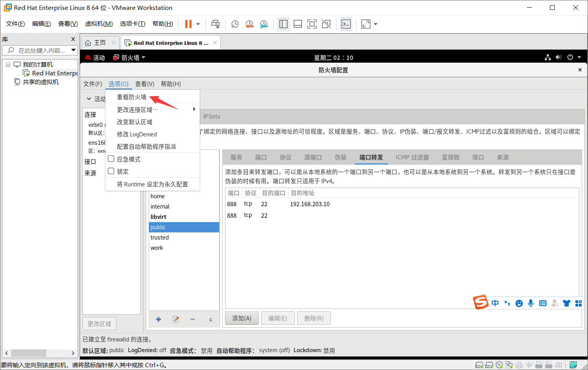
Task: Revert to snapshot using the clock-arrow icon
Action: (x=249, y=24)
